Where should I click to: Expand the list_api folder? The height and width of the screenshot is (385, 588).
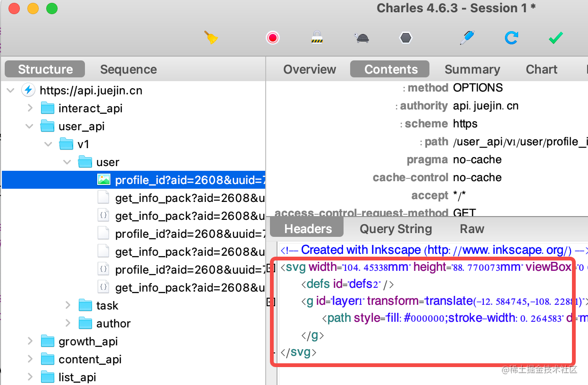(30, 377)
